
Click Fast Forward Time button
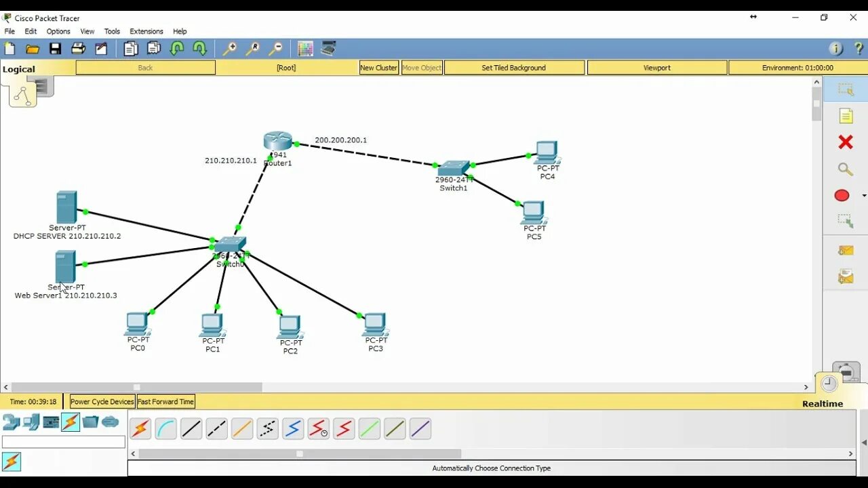click(x=165, y=402)
